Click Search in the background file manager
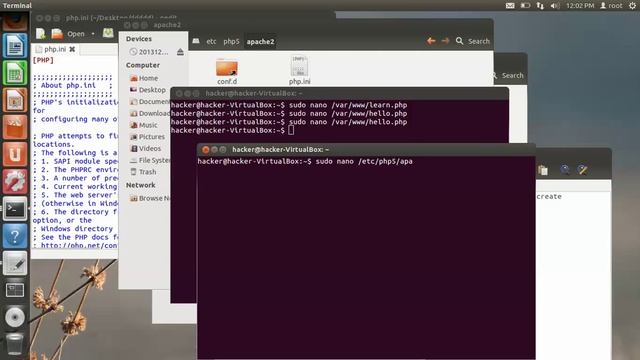 [x=508, y=76]
